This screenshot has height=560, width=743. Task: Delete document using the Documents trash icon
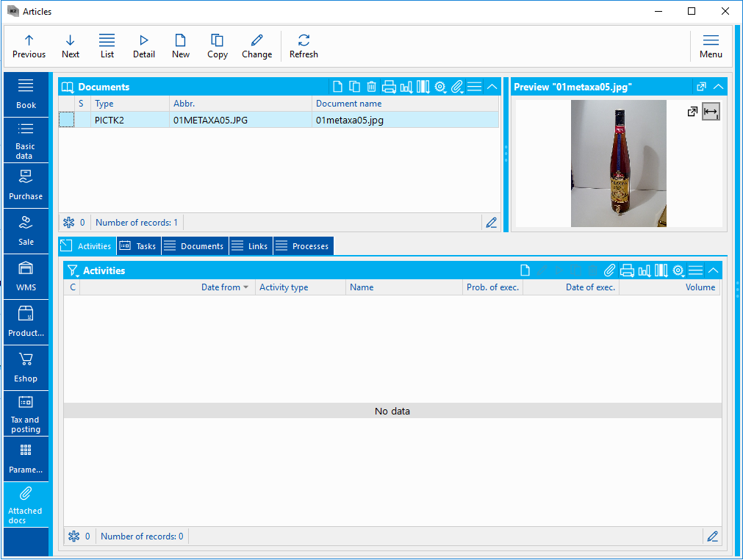pos(372,87)
